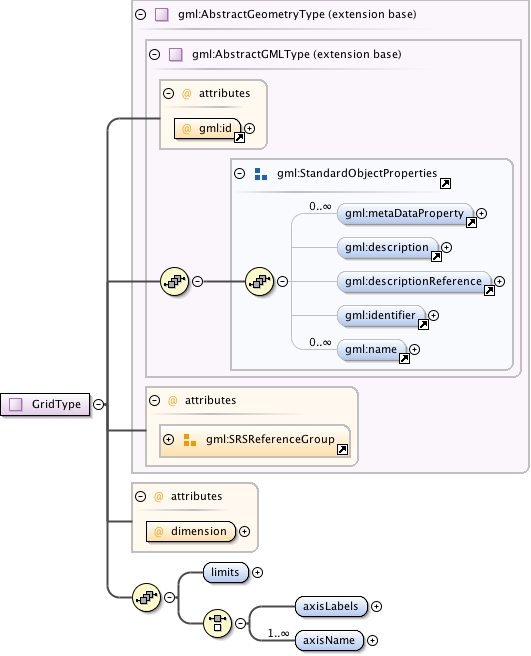The width and height of the screenshot is (531, 656).
Task: Click the attributes label above gml:SRSReferenceGroup
Action: 210,400
